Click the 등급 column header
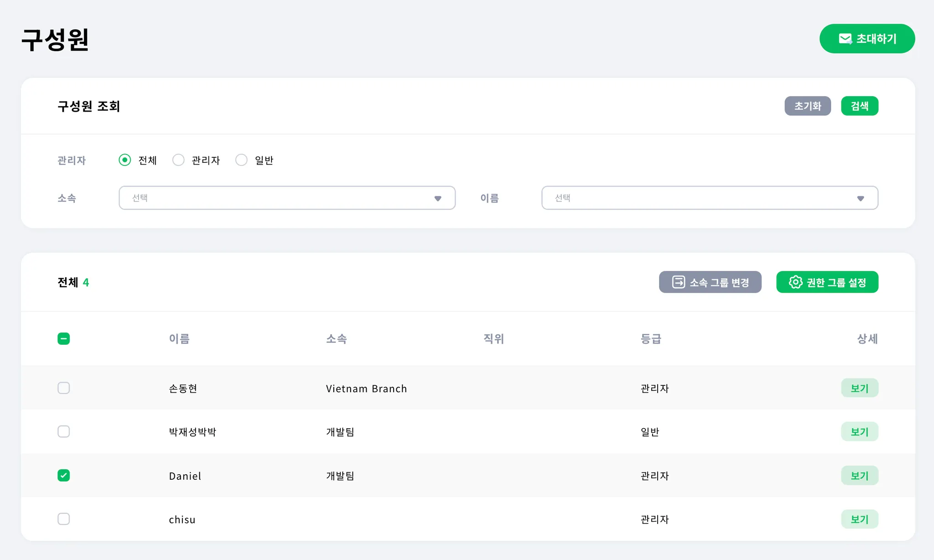934x560 pixels. [651, 339]
